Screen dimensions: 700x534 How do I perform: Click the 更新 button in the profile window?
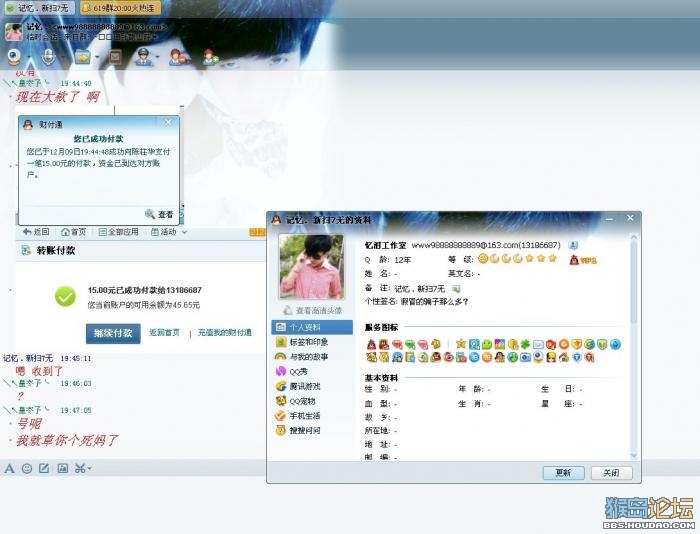click(x=563, y=473)
